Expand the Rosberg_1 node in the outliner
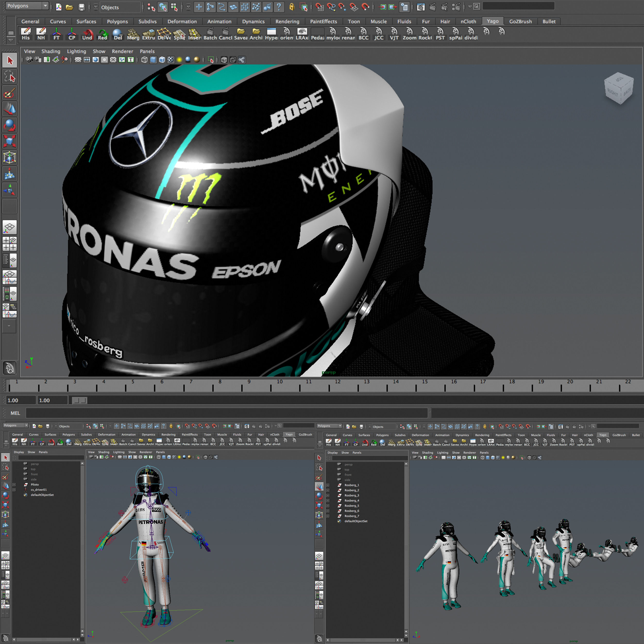Viewport: 644px width, 644px height. (328, 485)
